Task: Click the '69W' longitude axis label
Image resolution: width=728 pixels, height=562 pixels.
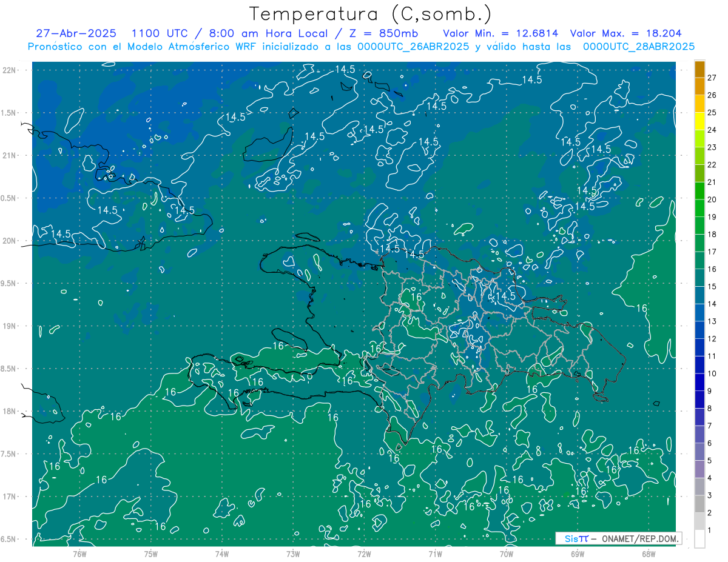Action: click(577, 554)
